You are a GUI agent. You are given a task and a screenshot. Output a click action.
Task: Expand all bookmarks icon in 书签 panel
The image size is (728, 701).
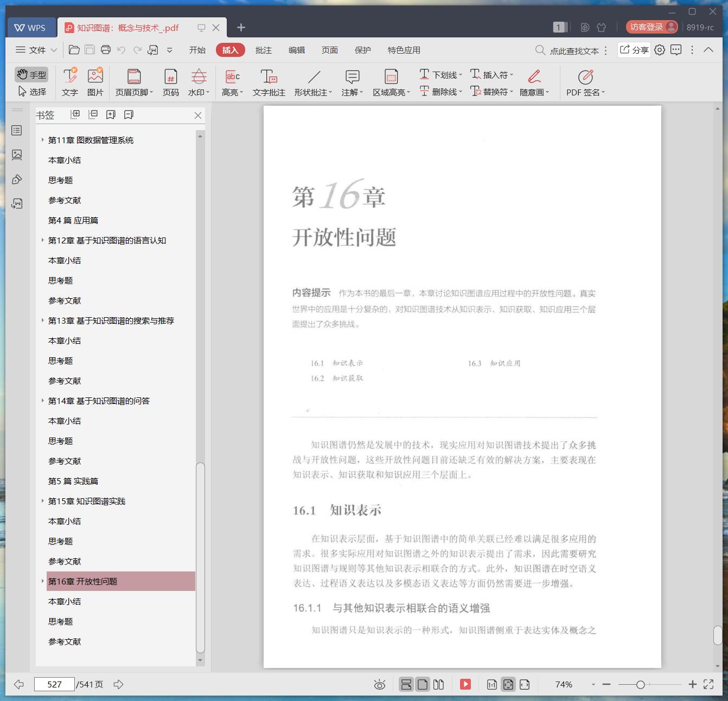click(75, 114)
